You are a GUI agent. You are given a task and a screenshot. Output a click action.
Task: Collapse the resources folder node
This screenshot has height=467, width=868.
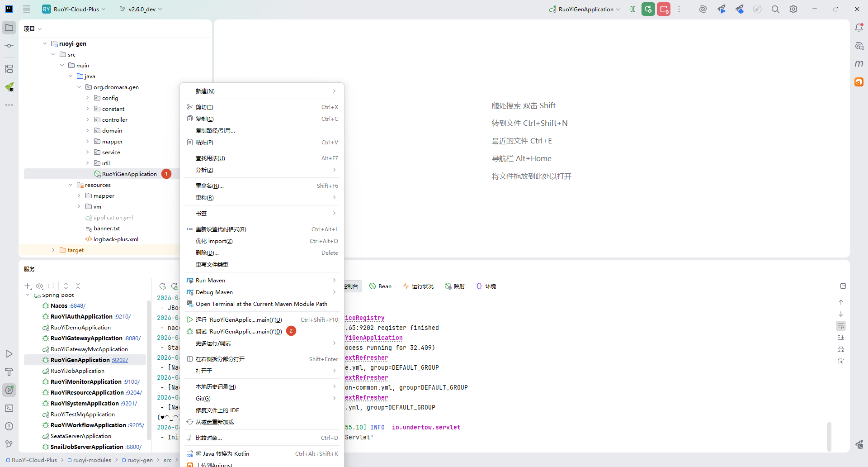click(x=71, y=185)
